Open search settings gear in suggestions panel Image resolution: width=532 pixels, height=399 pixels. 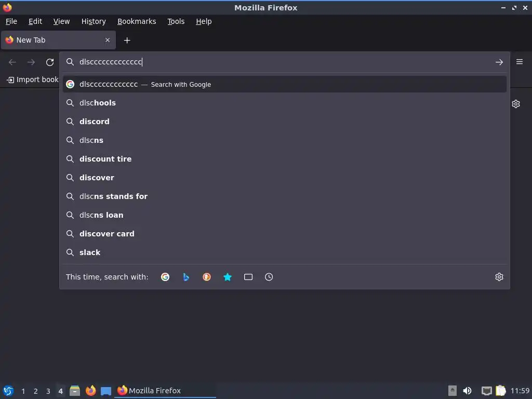point(499,277)
